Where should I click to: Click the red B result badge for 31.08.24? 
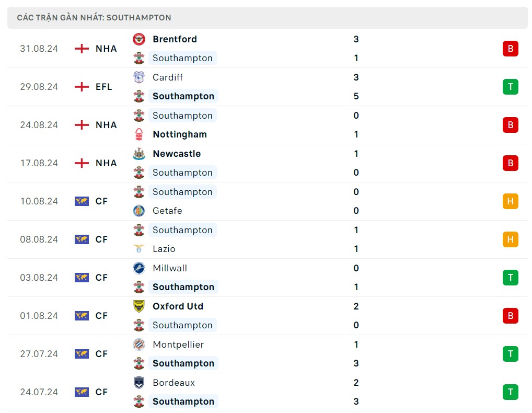click(x=510, y=49)
